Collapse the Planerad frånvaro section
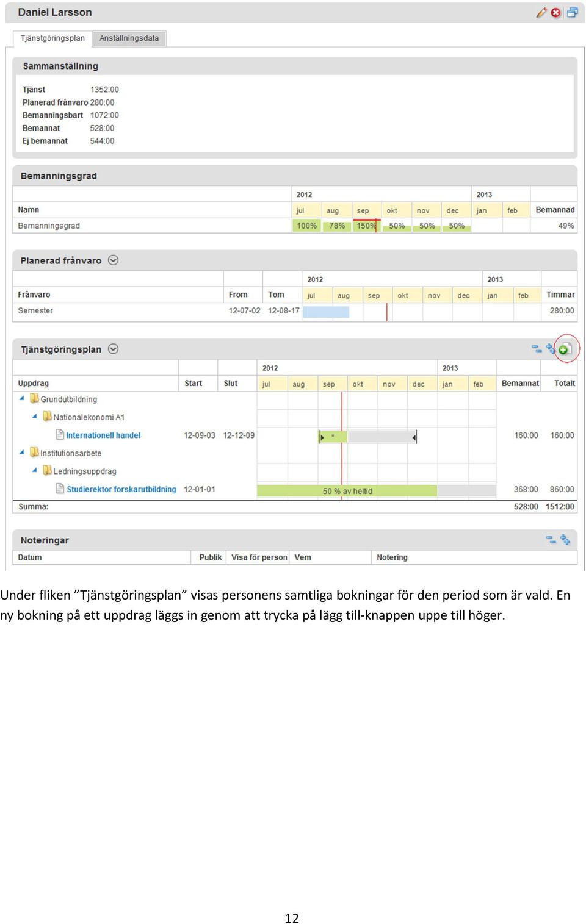 tap(113, 260)
